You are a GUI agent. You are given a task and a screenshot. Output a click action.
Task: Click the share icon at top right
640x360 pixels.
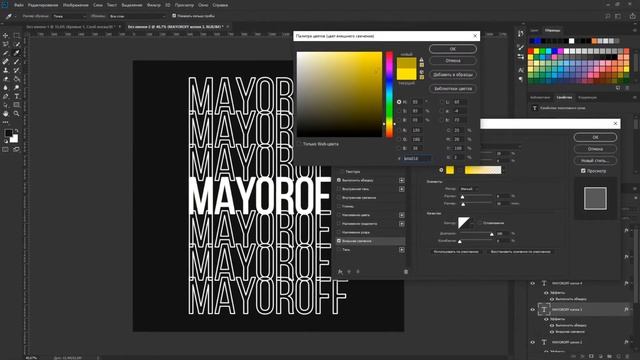click(632, 16)
